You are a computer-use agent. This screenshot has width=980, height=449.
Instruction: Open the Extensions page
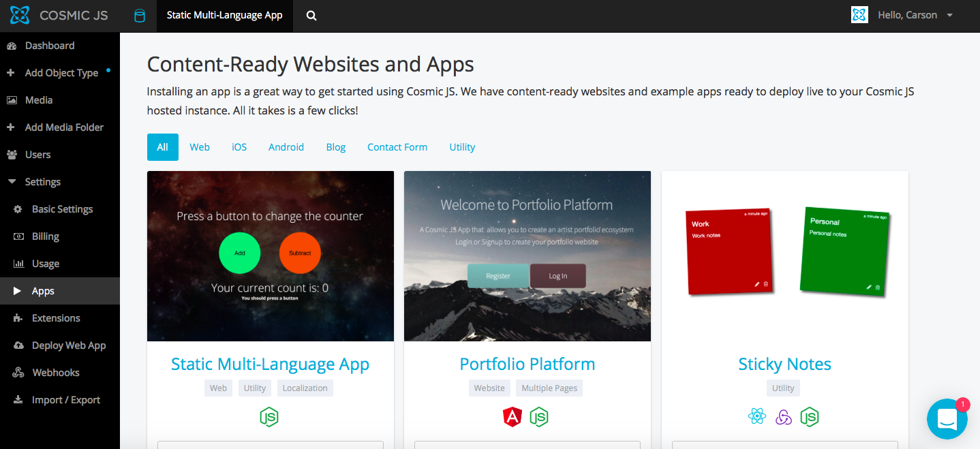[x=56, y=318]
